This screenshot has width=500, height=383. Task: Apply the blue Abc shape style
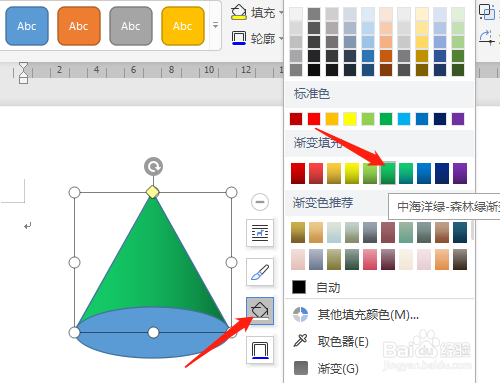[27, 26]
